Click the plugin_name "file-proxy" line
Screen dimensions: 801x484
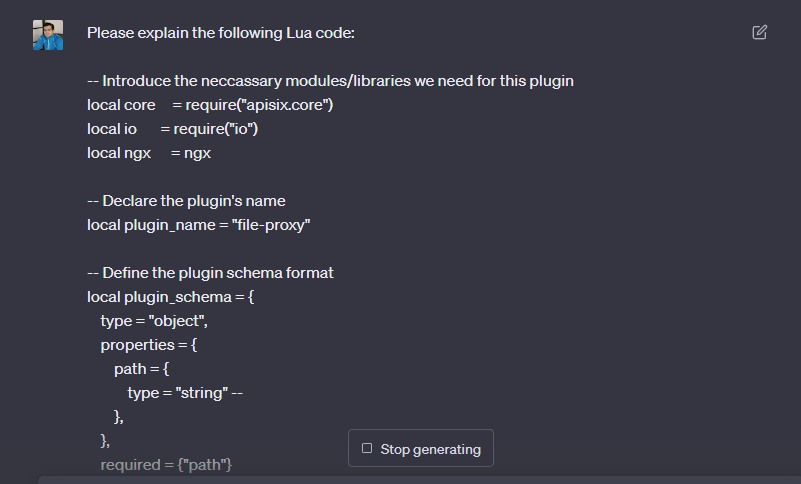tap(199, 225)
